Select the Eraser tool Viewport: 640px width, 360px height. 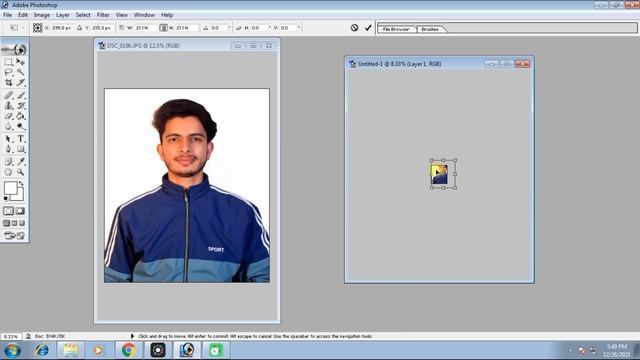tap(9, 116)
